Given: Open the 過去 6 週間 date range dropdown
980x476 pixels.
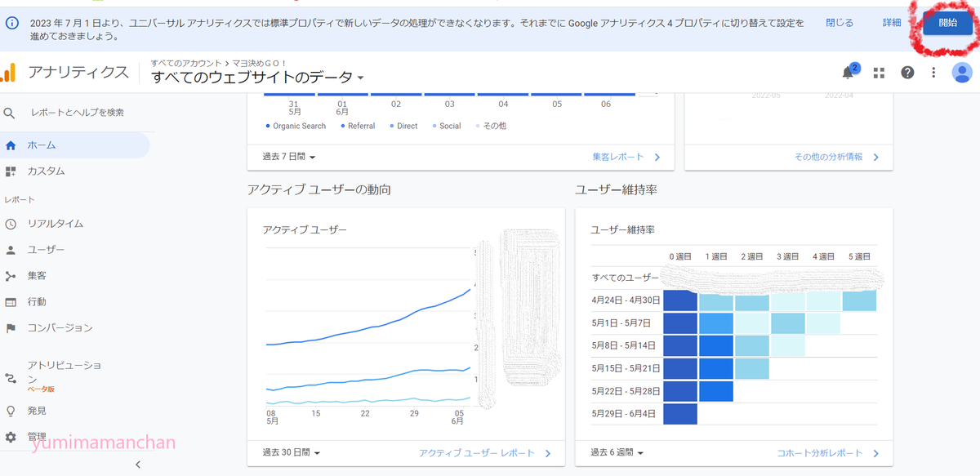Looking at the screenshot, I should point(617,453).
